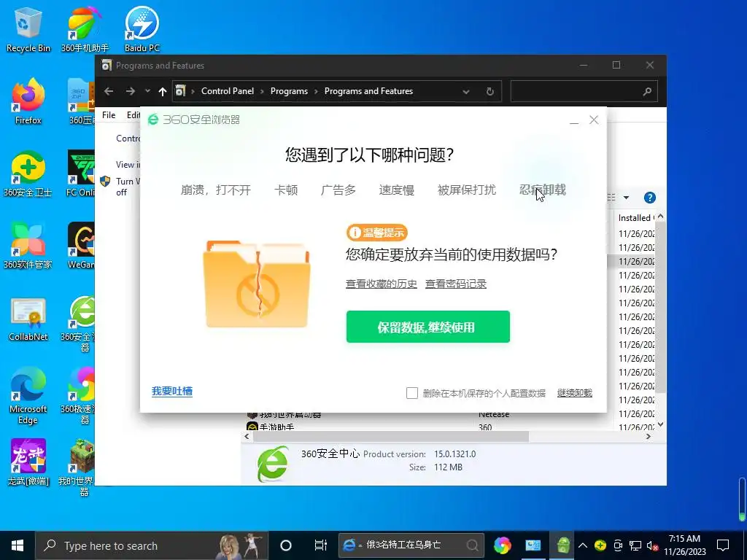Open 360安全卫士 desktop icon
Image resolution: width=747 pixels, height=560 pixels.
coord(28,174)
